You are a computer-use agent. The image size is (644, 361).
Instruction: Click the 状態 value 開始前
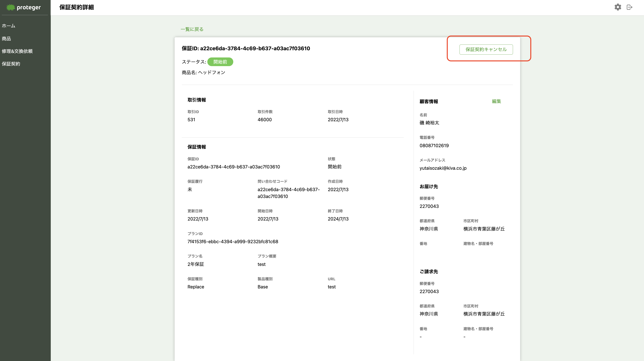click(x=334, y=167)
